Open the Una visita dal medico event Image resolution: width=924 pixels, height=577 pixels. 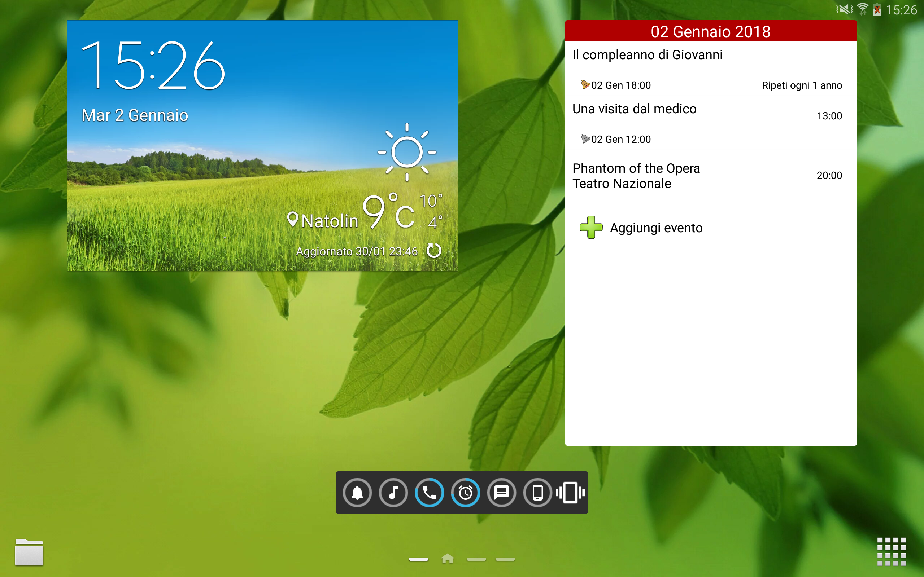tap(711, 124)
